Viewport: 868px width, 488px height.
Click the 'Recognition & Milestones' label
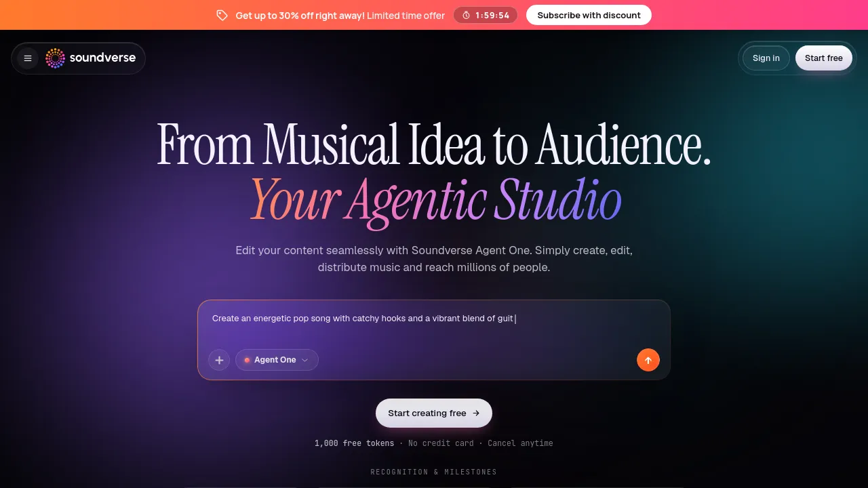[434, 472]
